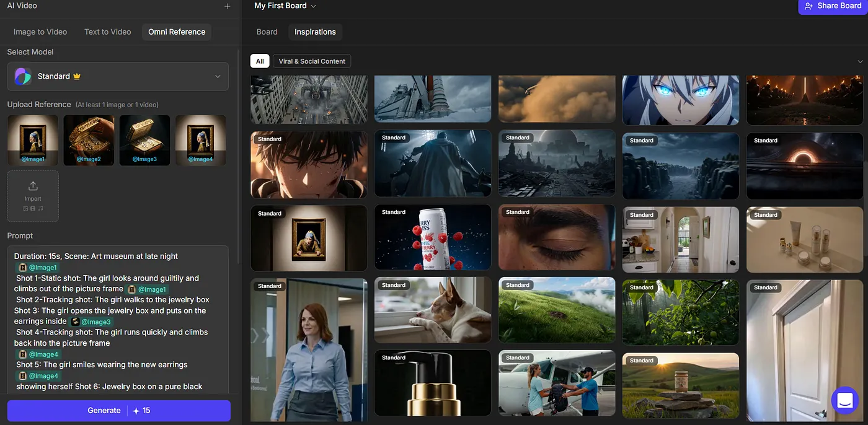868x425 pixels.
Task: Toggle the Viral & Social Content filter
Action: (x=312, y=61)
